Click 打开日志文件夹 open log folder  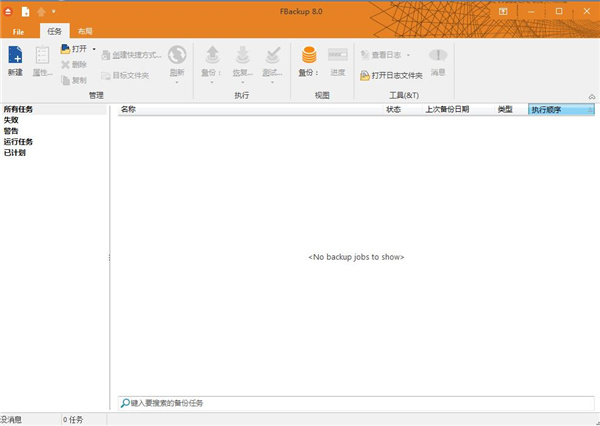pos(391,75)
